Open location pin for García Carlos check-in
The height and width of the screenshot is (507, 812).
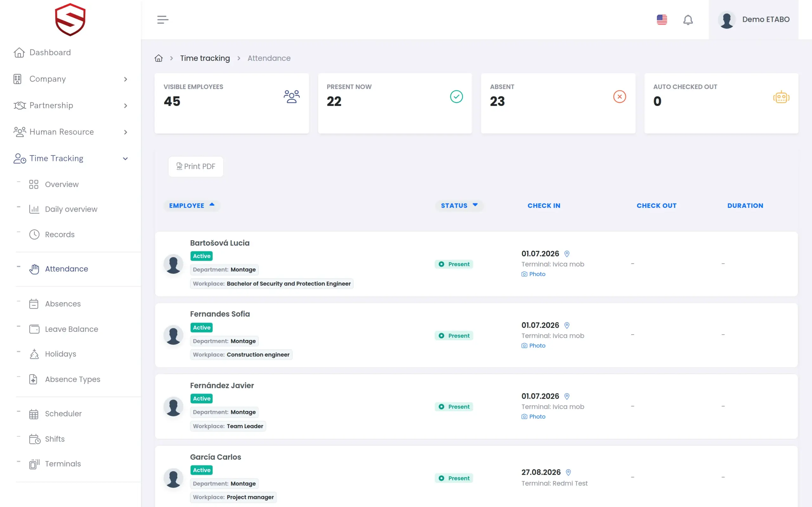tap(568, 472)
